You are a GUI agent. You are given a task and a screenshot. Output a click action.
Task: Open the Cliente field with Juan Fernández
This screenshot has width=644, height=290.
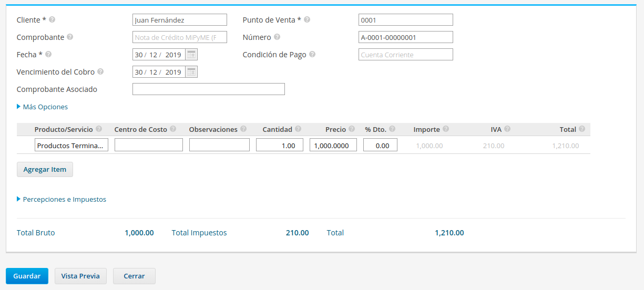click(180, 20)
